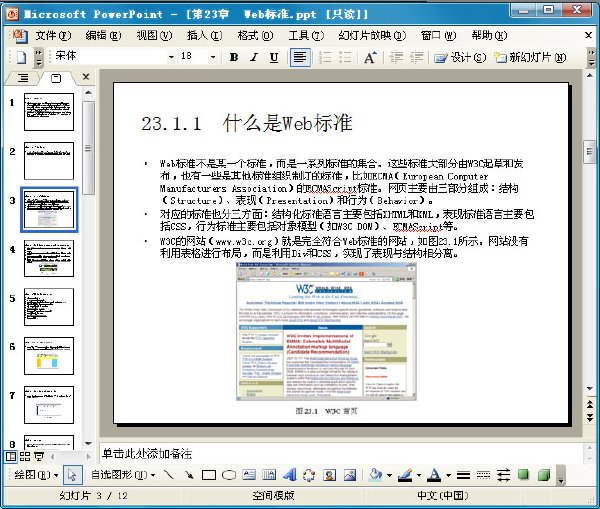This screenshot has height=509, width=600.
Task: Apply the Line Color
Action: click(x=405, y=475)
